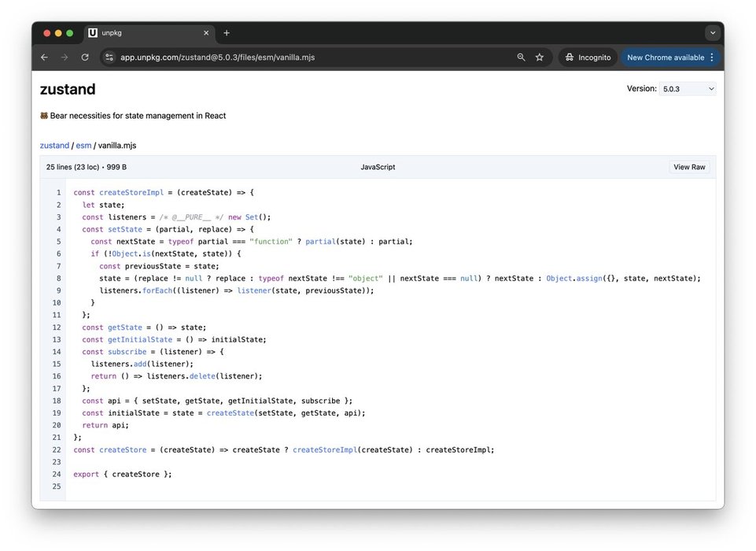Click line number 19 in gutter

[57, 413]
